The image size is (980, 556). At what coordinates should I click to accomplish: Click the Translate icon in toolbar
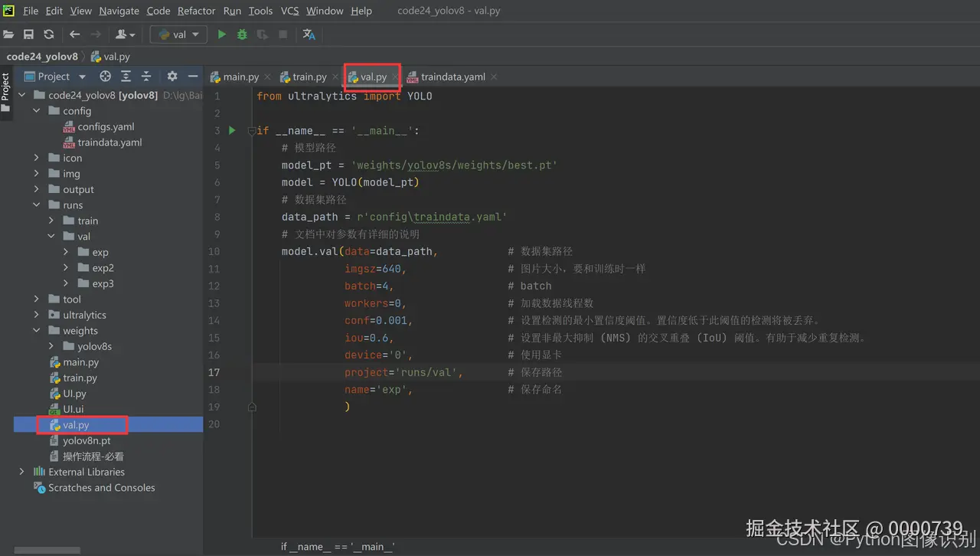point(309,34)
